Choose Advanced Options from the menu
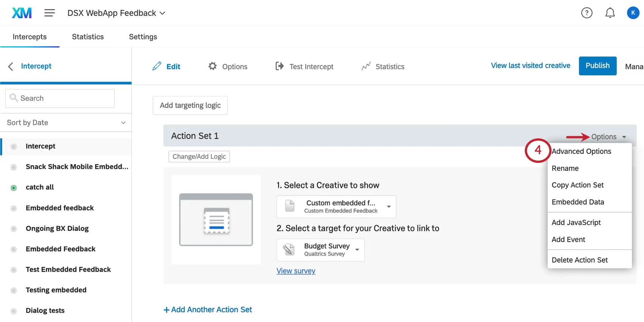644x322 pixels. tap(581, 151)
